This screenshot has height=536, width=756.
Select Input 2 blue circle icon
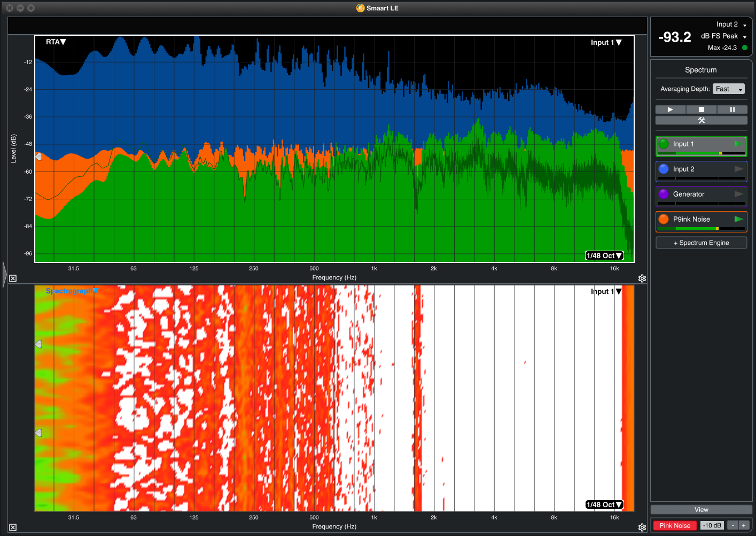[664, 169]
